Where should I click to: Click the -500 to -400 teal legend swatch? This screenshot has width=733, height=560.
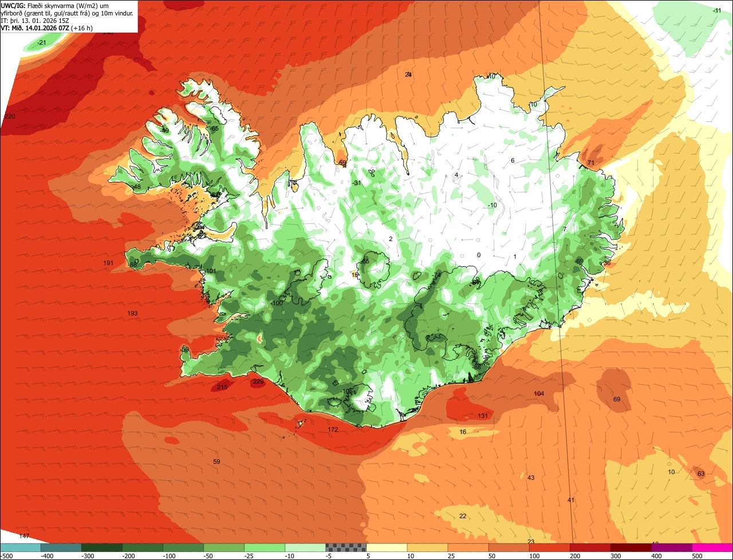tap(21, 547)
